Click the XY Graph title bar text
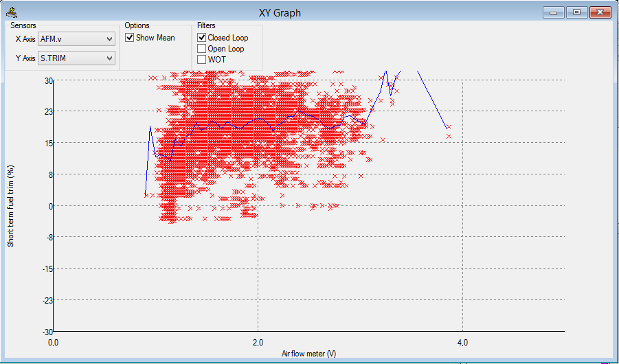 (278, 12)
